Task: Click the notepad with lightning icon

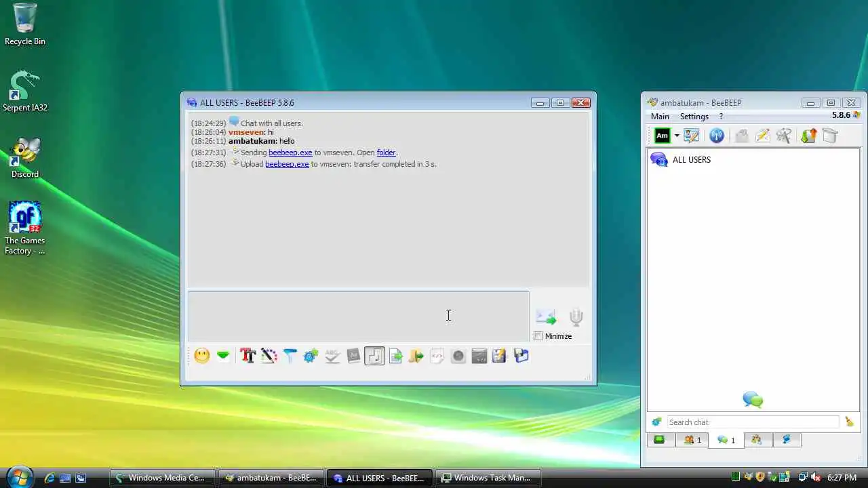Action: pyautogui.click(x=500, y=356)
